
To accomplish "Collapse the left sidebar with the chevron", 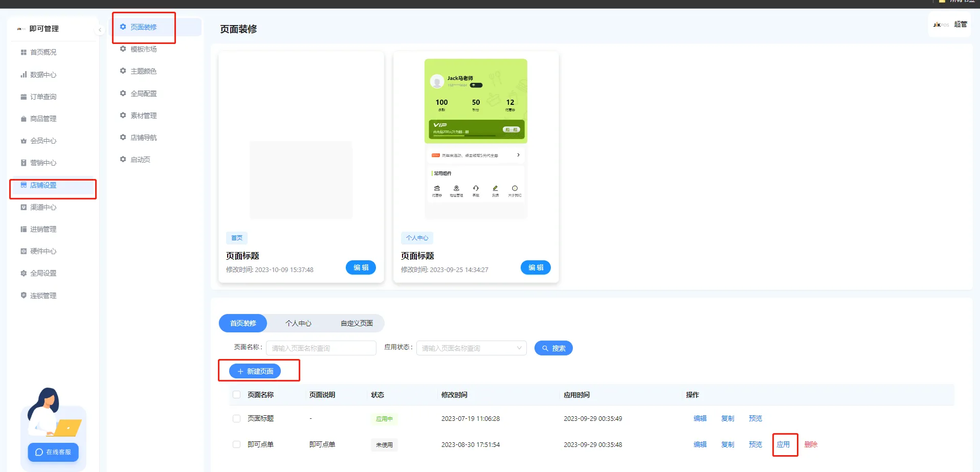I will tap(100, 30).
